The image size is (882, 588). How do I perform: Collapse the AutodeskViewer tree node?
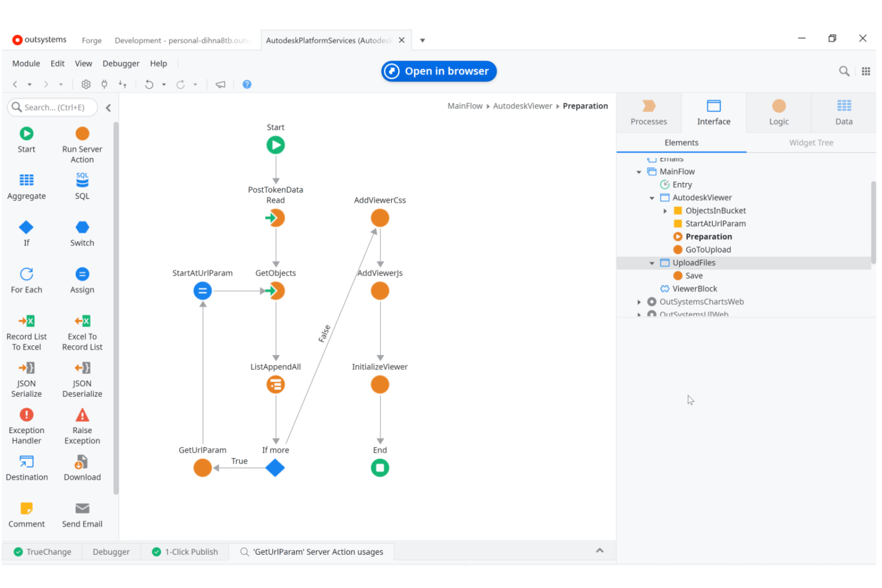tap(652, 198)
